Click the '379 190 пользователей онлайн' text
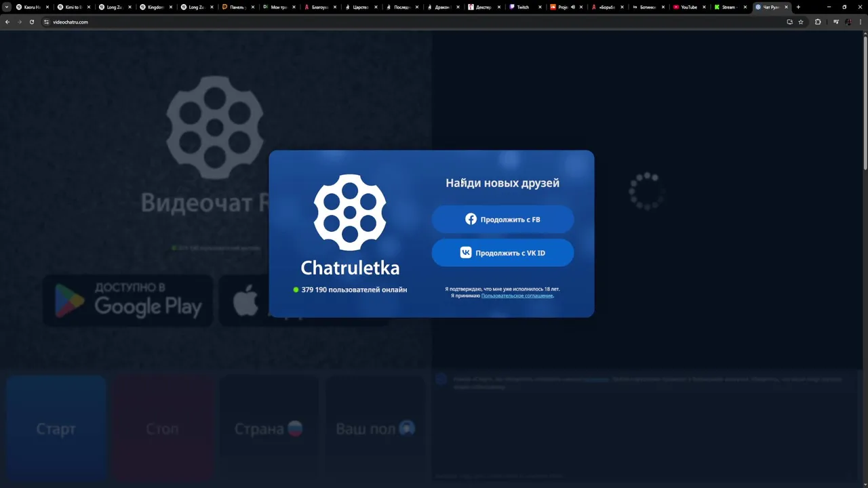Screen dimensions: 868x488 coord(354,289)
